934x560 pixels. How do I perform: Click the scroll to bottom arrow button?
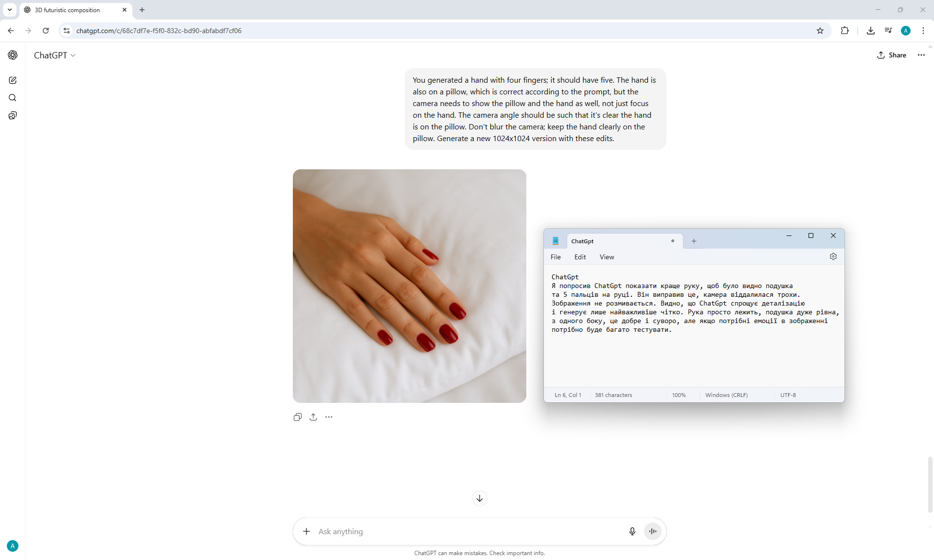[x=479, y=498]
